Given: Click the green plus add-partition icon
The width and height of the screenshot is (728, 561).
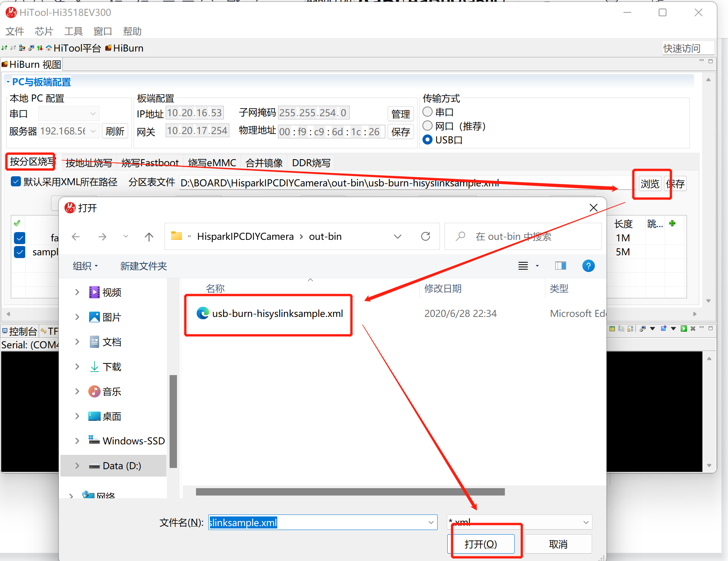Looking at the screenshot, I should 672,223.
